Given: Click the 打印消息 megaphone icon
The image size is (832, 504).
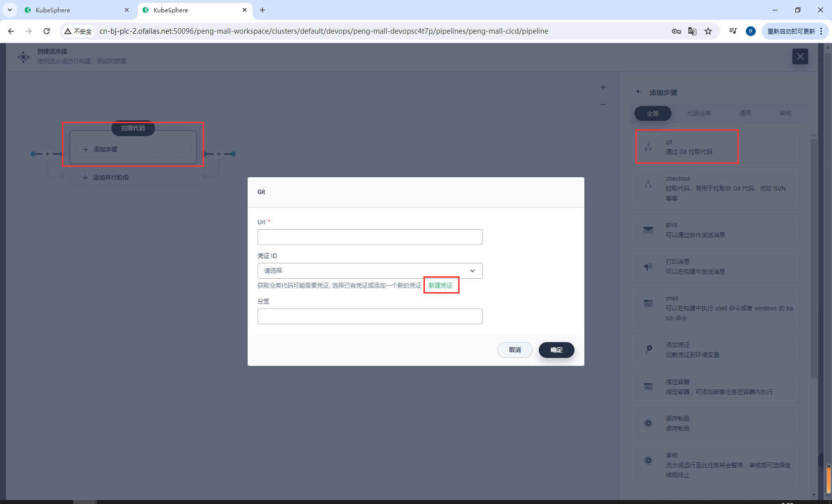Looking at the screenshot, I should pyautogui.click(x=648, y=267).
